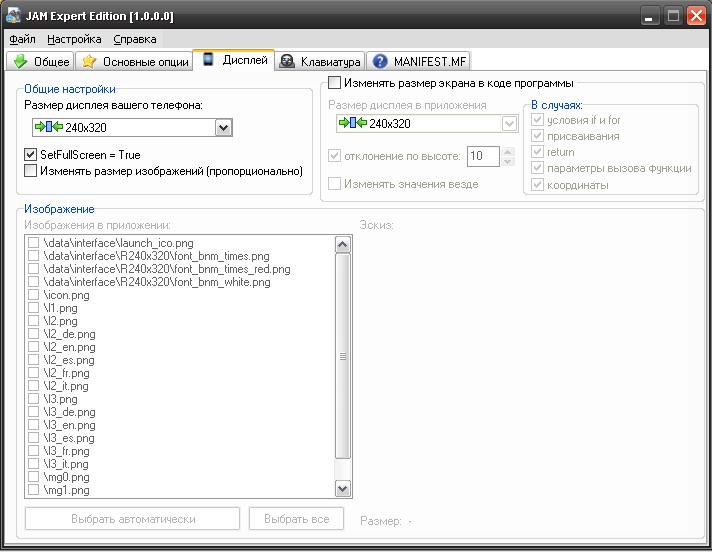Viewport: 712px width, 552px height.
Task: Open the application display size dropdown arrow
Action: tap(509, 123)
